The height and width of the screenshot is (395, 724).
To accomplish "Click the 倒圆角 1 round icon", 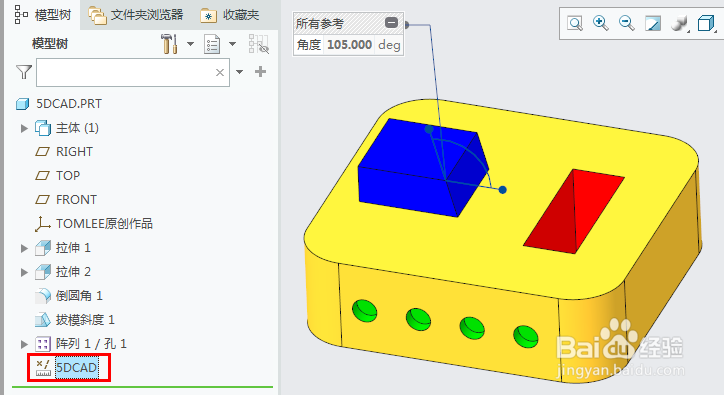I will coord(43,296).
